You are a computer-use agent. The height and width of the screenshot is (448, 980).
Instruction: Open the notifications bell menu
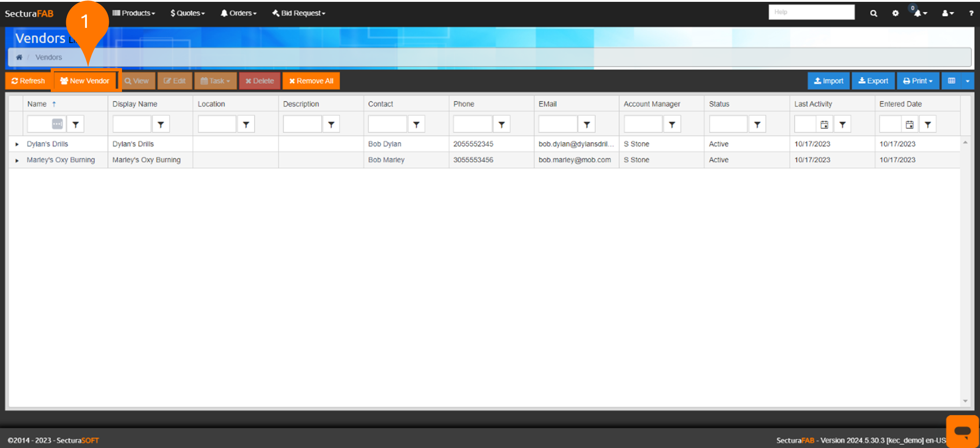coord(920,13)
